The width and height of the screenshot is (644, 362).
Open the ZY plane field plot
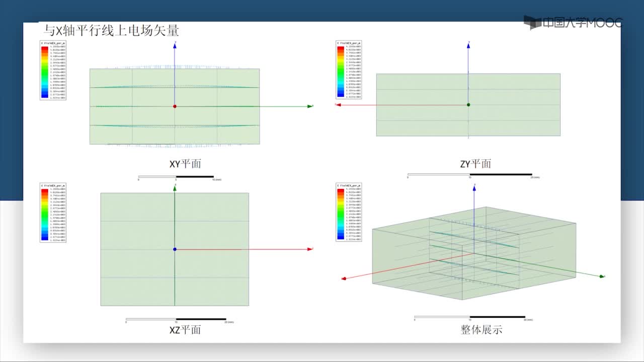click(x=468, y=105)
